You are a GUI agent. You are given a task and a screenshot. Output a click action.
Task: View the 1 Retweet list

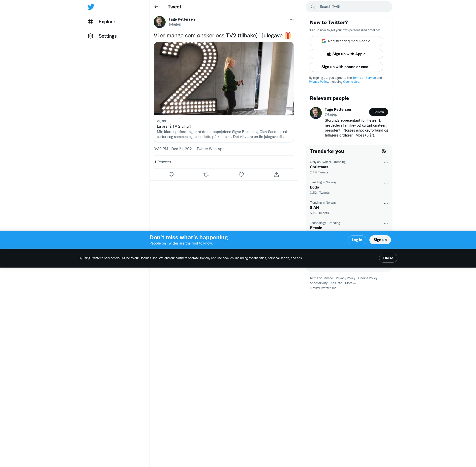point(163,162)
